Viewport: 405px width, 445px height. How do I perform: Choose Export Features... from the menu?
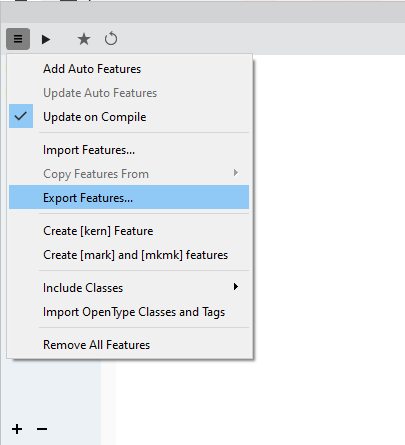[x=129, y=197]
